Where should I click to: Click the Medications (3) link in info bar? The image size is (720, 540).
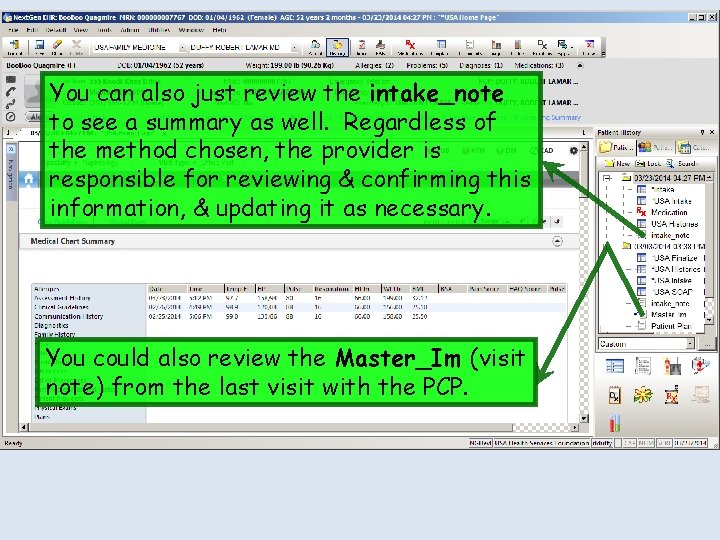click(x=539, y=66)
